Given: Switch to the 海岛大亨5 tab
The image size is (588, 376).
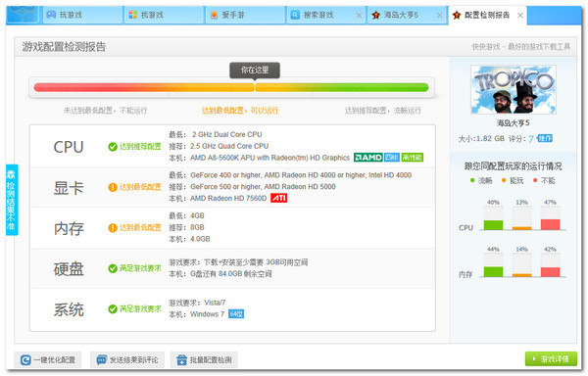Looking at the screenshot, I should [x=408, y=15].
